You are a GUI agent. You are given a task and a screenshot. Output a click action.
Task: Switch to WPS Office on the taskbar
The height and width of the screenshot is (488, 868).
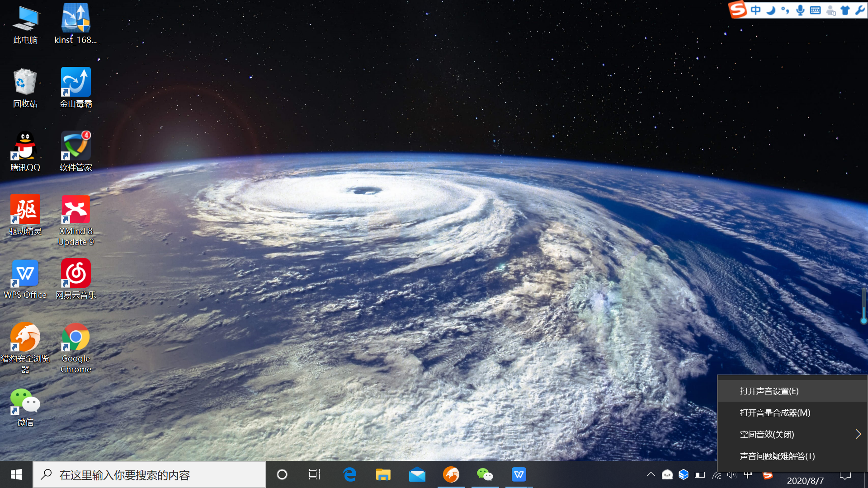pyautogui.click(x=519, y=474)
